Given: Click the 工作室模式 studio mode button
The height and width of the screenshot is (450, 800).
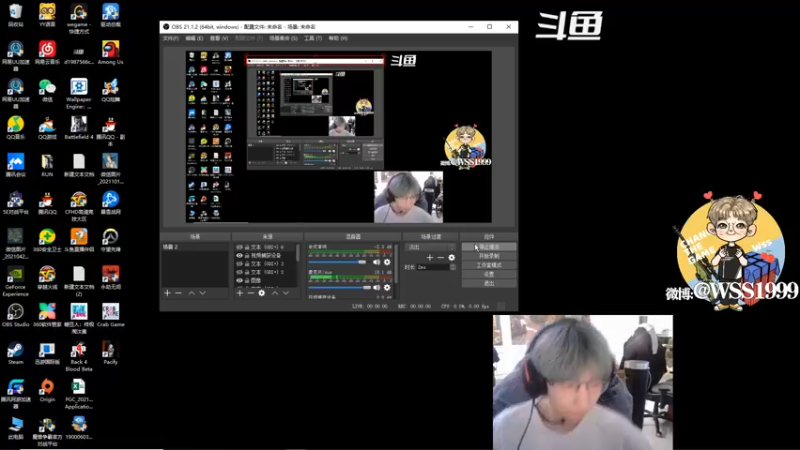Looking at the screenshot, I should point(489,265).
